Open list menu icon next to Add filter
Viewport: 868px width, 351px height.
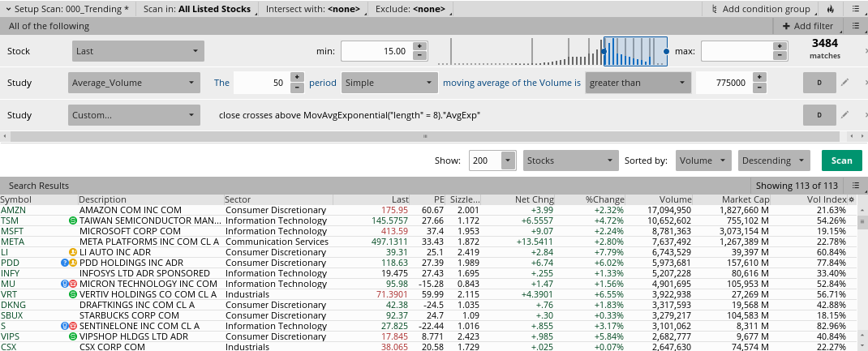(855, 26)
